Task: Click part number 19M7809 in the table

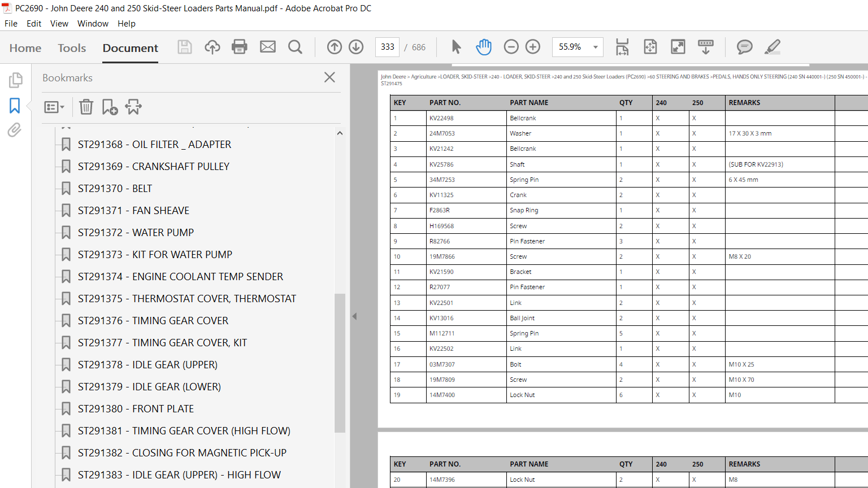Action: point(442,380)
